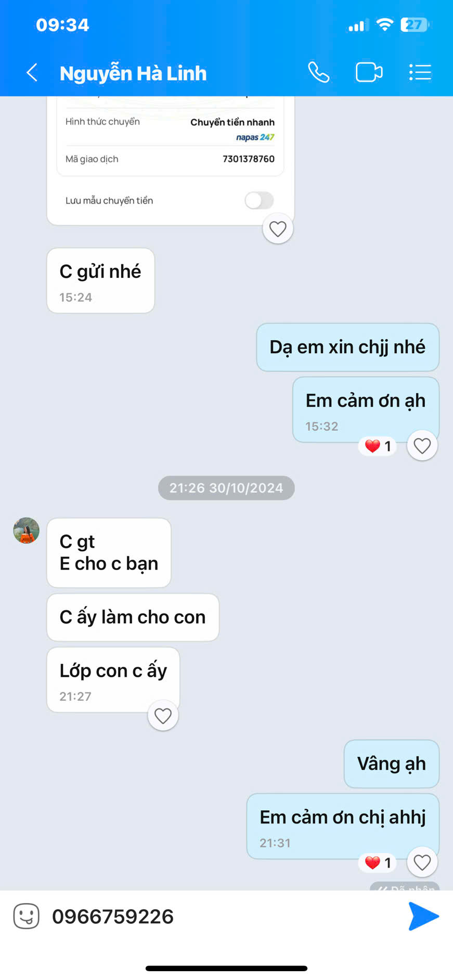This screenshot has height=980, width=453.
Task: Tap the sender avatar next to "C gt"
Action: 26,531
